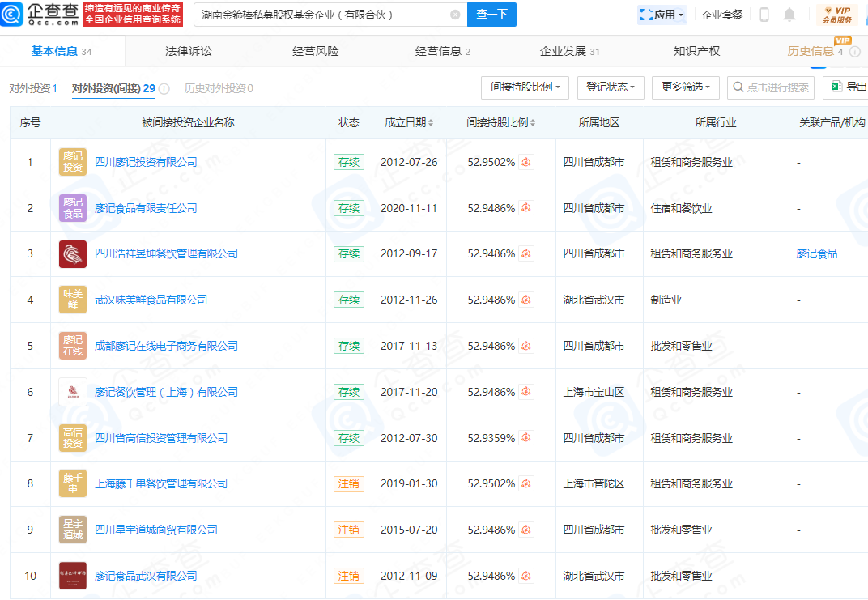This screenshot has width=868, height=600.
Task: Click the 注销 status tag of 上海藤千串餐饮管理
Action: click(349, 483)
